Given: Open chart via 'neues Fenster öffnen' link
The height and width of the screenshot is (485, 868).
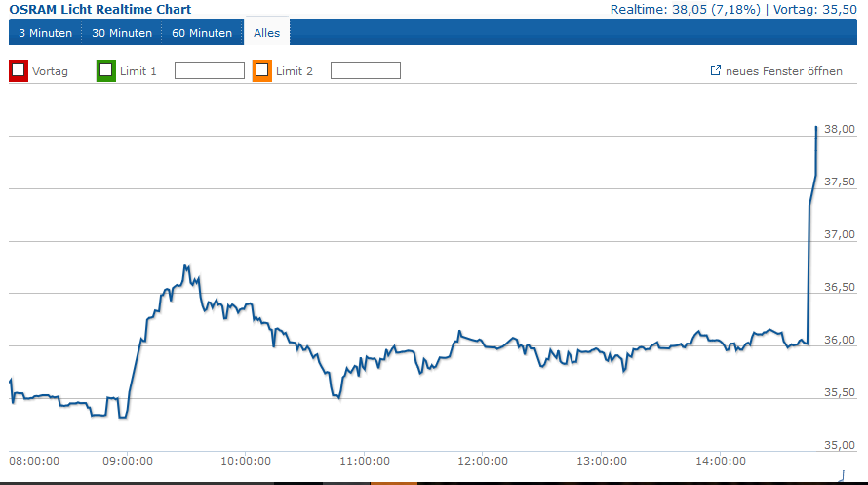Looking at the screenshot, I should [x=783, y=71].
